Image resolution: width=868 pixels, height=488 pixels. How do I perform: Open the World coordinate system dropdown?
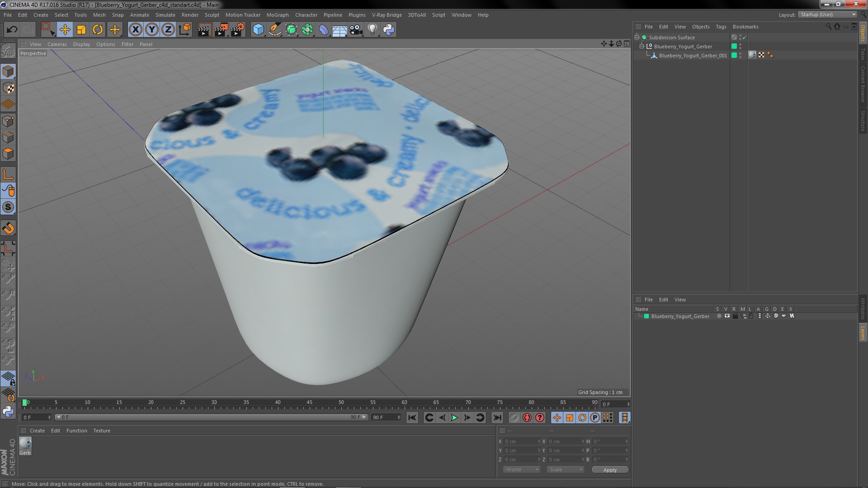tap(522, 469)
